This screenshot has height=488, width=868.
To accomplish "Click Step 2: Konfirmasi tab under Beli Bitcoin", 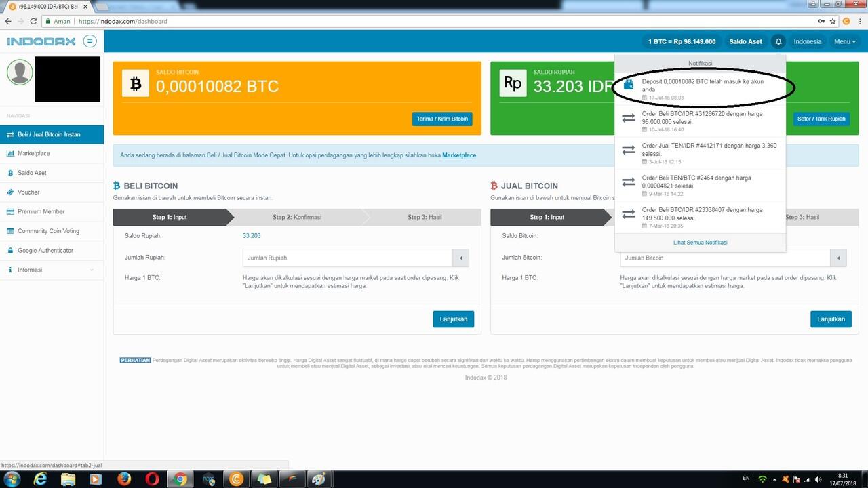I will [297, 217].
